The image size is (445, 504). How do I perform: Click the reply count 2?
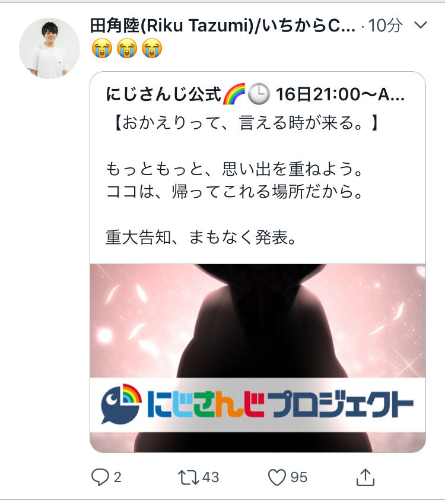click(117, 477)
